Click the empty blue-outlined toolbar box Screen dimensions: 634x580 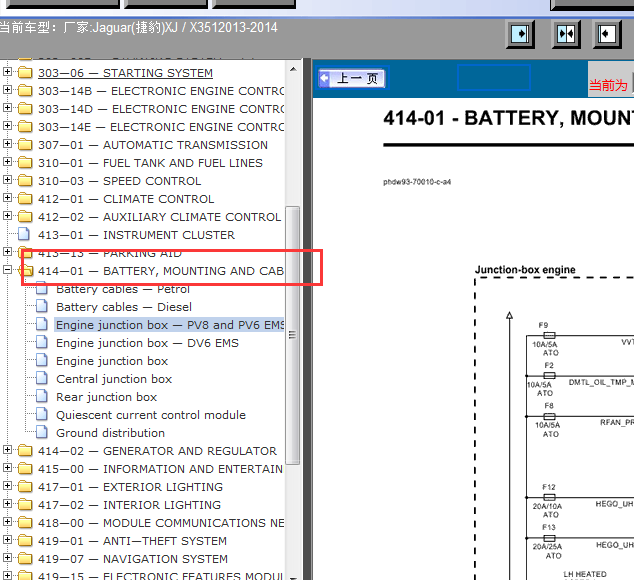tap(494, 77)
